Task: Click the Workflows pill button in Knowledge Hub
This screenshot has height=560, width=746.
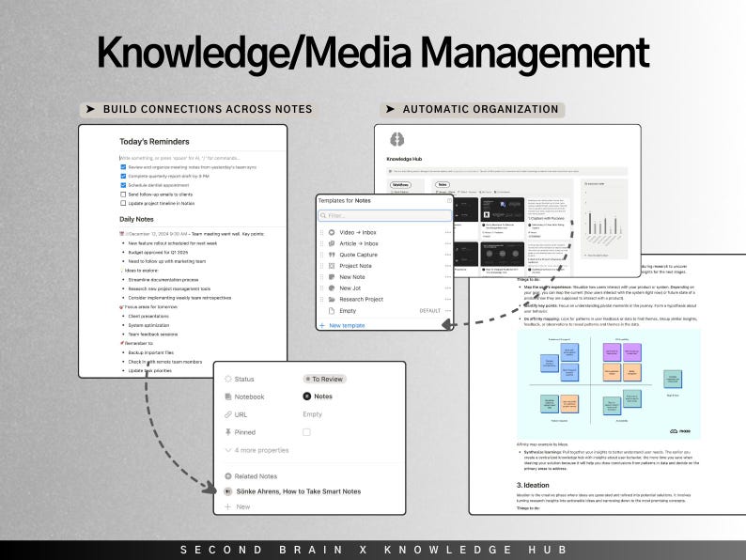Action: point(400,184)
